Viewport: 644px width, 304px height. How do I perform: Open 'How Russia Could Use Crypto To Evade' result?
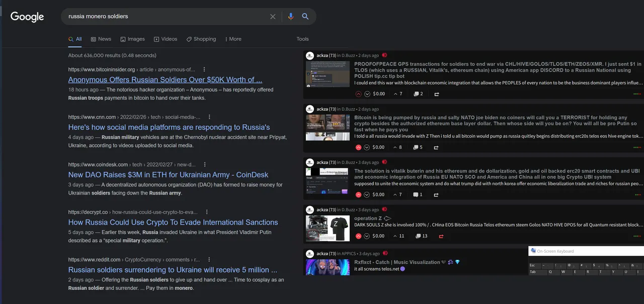click(x=173, y=222)
